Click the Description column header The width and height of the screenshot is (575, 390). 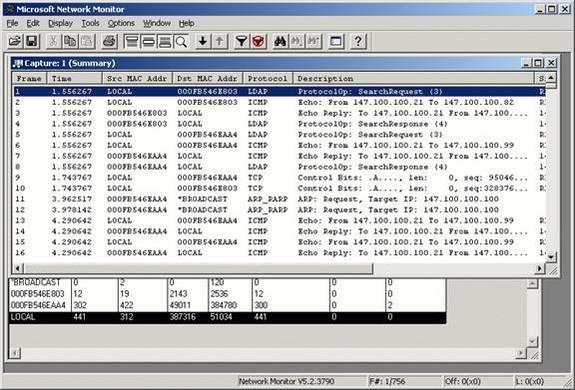tap(414, 78)
